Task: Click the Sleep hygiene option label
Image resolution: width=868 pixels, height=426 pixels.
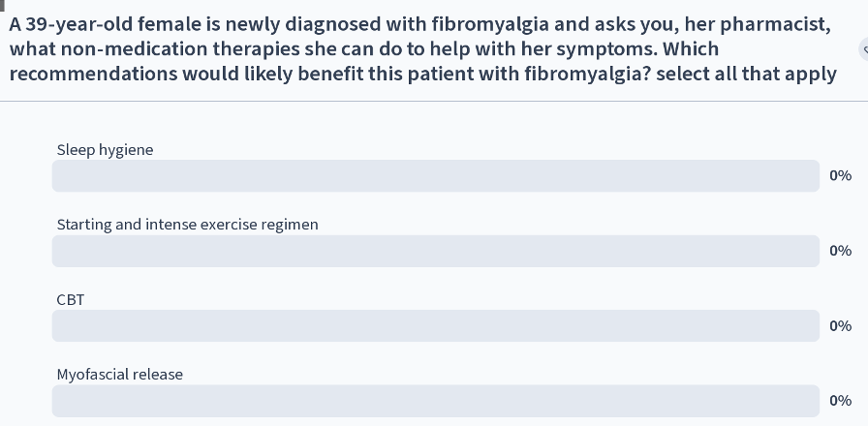Action: coord(106,150)
